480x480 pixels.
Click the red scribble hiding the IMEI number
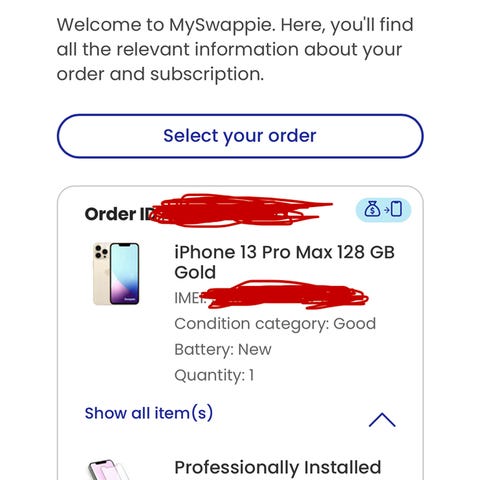pos(285,295)
